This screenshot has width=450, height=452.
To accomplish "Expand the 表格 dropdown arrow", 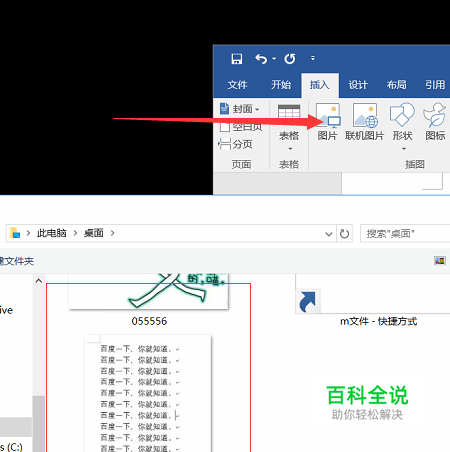I will click(x=290, y=149).
